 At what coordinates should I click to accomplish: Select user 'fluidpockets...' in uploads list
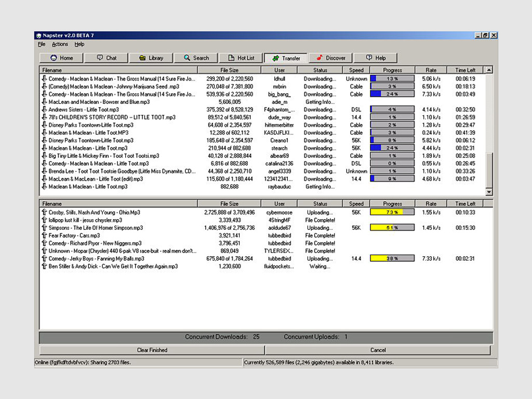point(279,267)
